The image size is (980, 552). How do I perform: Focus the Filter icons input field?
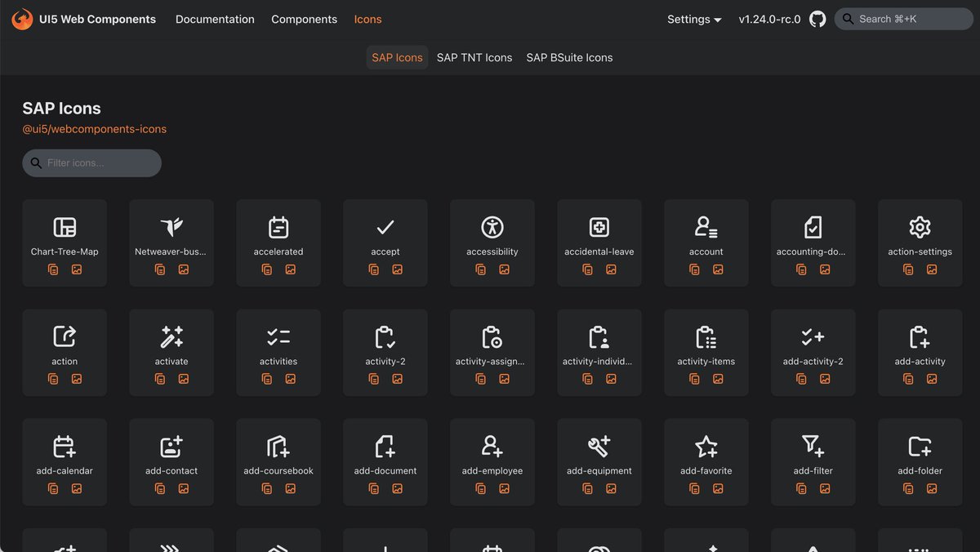(91, 162)
